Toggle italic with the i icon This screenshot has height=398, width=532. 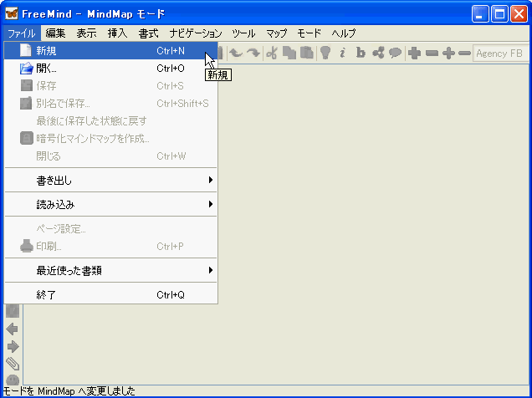tap(343, 54)
